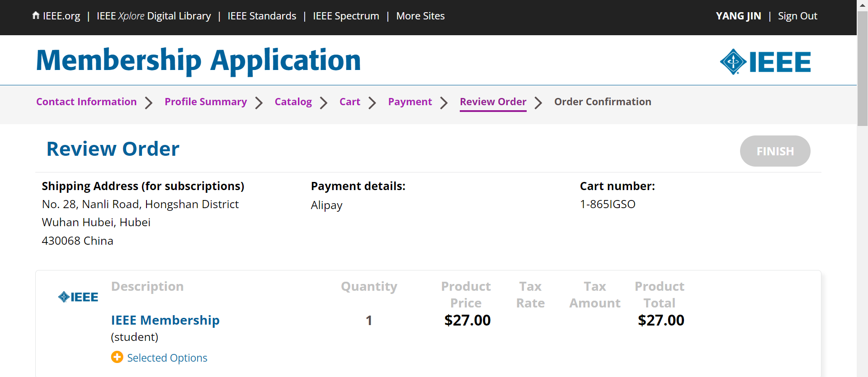Click the Tax Amount column header
The image size is (868, 377).
[x=595, y=294]
